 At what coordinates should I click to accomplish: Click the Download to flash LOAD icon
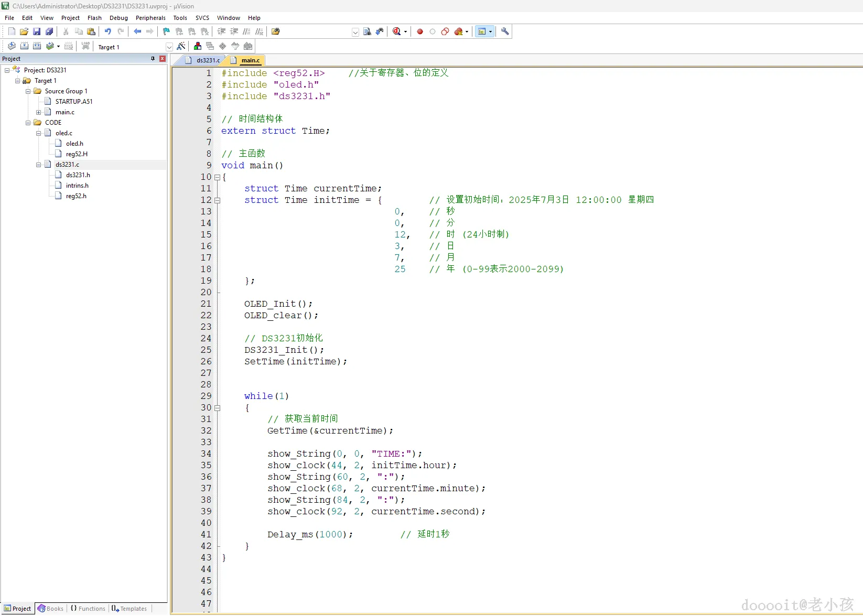tap(85, 47)
